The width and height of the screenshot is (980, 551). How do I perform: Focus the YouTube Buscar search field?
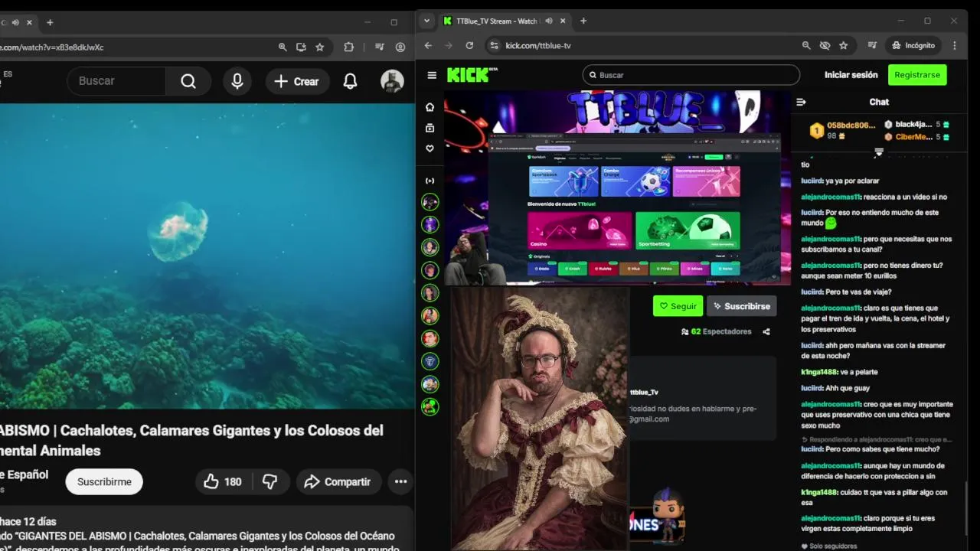pos(116,81)
